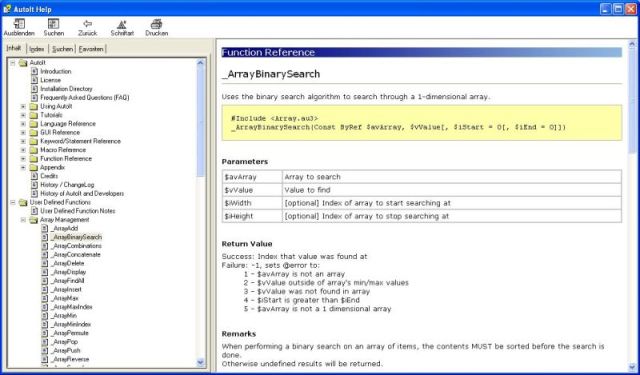Open the Suchen tab in navigation pane
Image resolution: width=640 pixels, height=375 pixels.
click(x=62, y=49)
